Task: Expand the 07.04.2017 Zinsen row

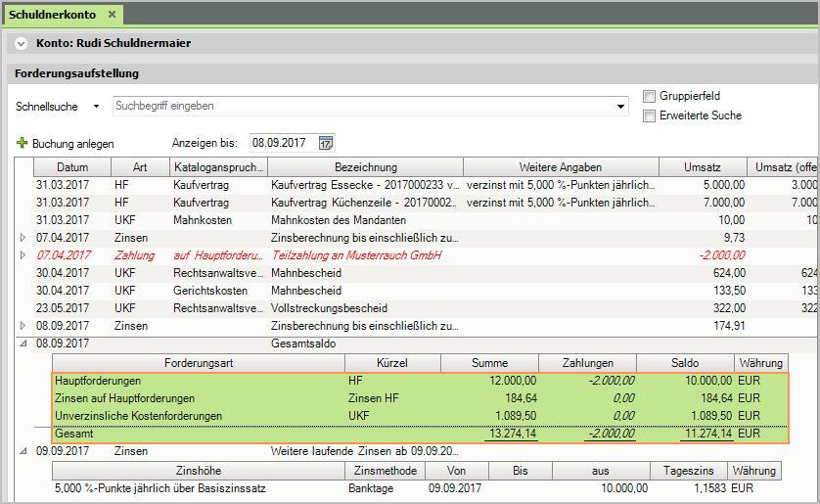Action: tap(23, 238)
